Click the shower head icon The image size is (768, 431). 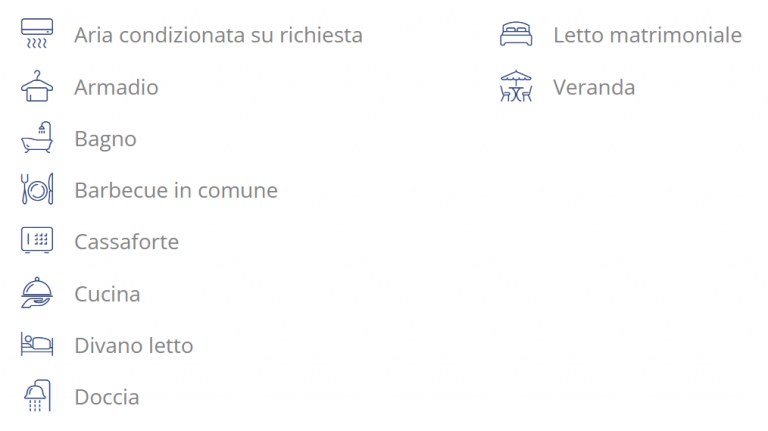click(37, 397)
